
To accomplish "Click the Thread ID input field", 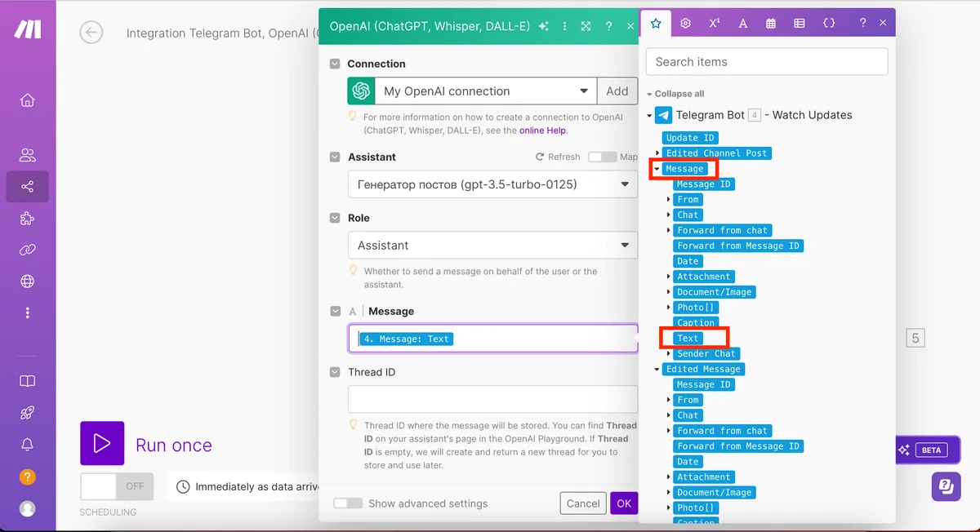I will pos(492,400).
